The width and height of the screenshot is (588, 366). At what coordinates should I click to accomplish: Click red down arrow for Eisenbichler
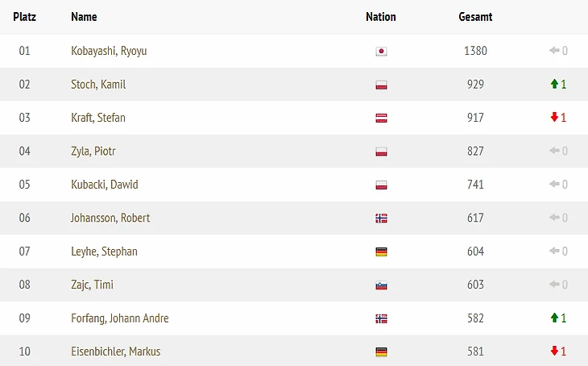[x=554, y=351]
